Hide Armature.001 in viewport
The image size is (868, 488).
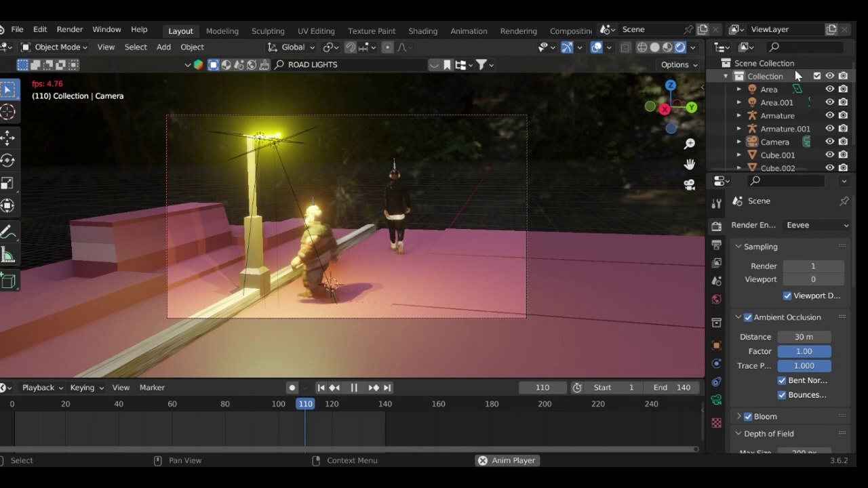[x=829, y=129]
